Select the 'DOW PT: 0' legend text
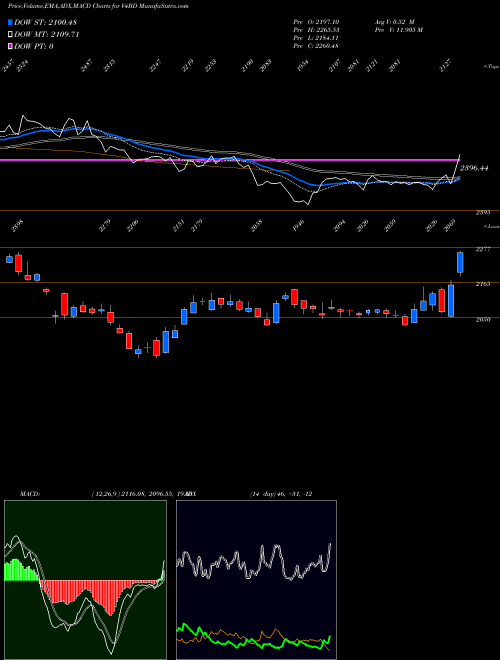The width and height of the screenshot is (500, 660). pyautogui.click(x=34, y=46)
